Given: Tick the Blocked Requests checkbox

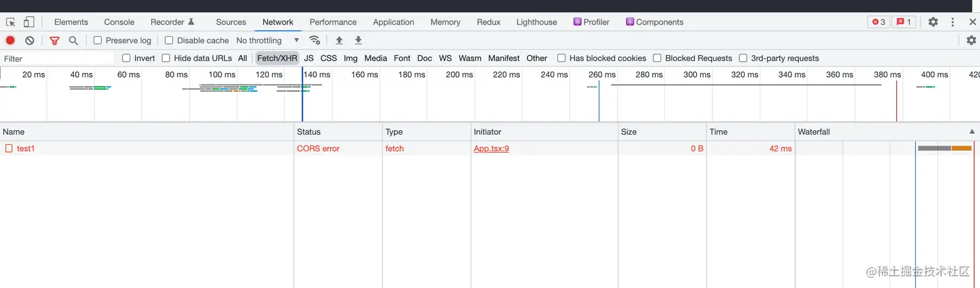Looking at the screenshot, I should pyautogui.click(x=657, y=58).
